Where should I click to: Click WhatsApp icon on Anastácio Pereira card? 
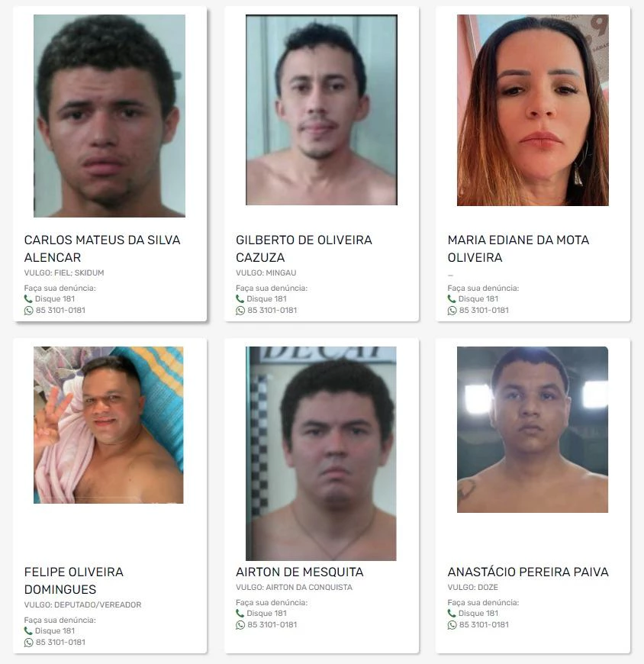coord(452,625)
